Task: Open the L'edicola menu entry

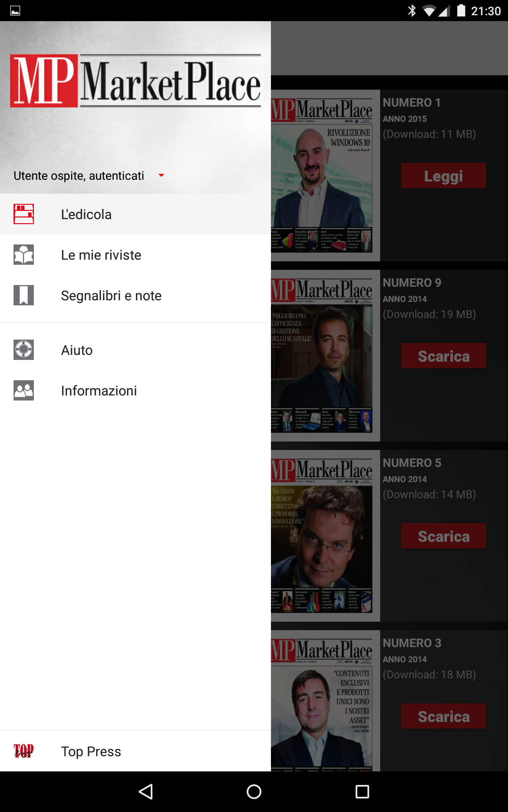Action: (x=135, y=214)
